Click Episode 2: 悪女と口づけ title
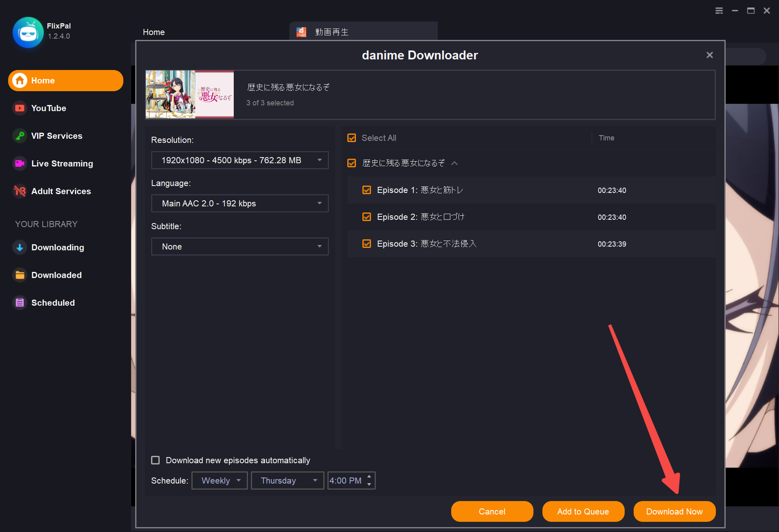 [421, 217]
